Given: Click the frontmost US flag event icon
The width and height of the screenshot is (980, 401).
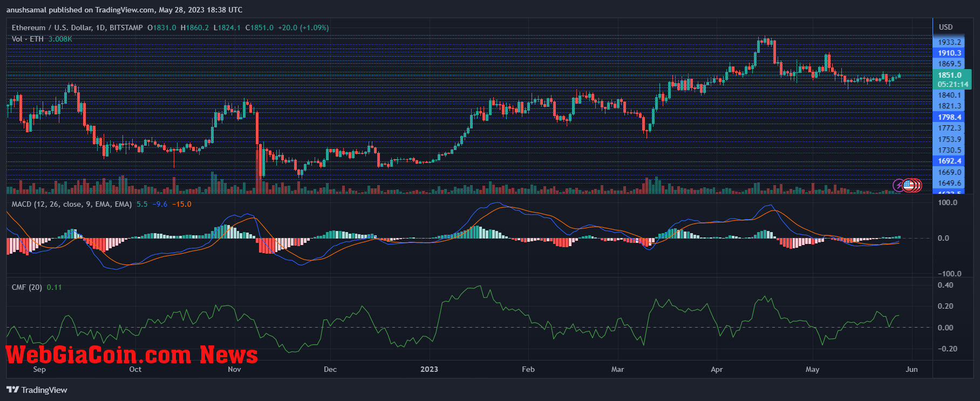Looking at the screenshot, I should 909,186.
